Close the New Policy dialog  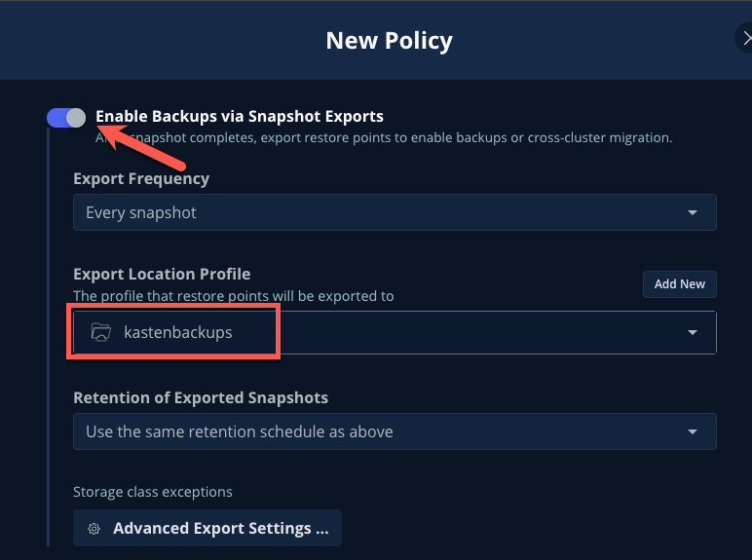coord(746,38)
